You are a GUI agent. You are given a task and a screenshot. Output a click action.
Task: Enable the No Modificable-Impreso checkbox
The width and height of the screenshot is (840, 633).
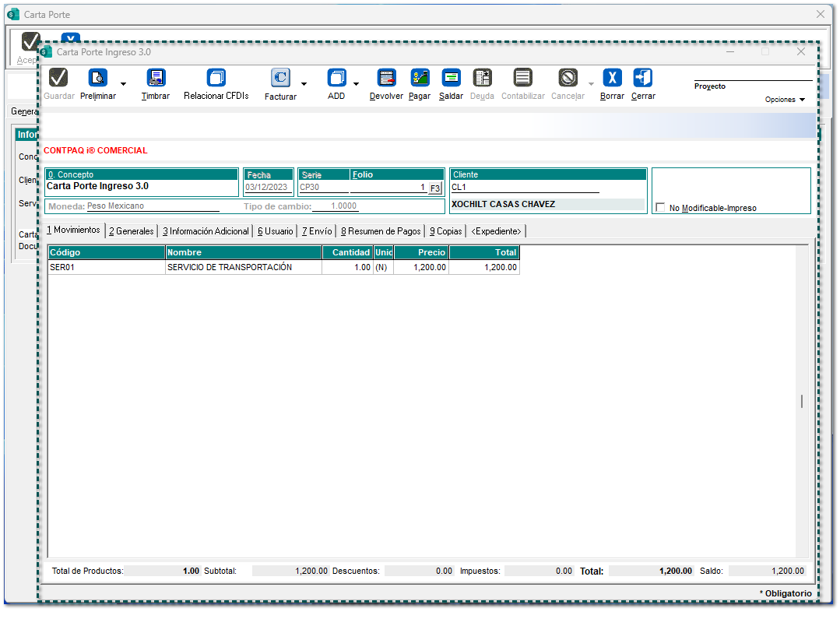660,208
